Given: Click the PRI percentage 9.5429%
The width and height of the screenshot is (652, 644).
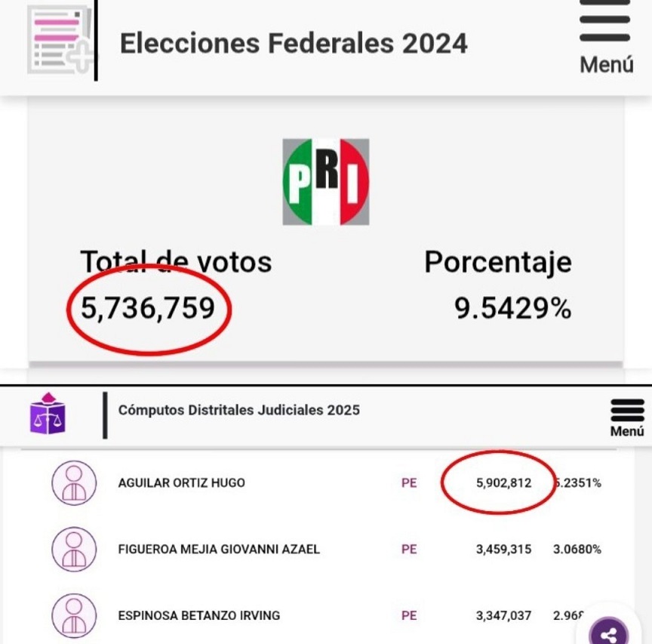Looking at the screenshot, I should tap(512, 308).
